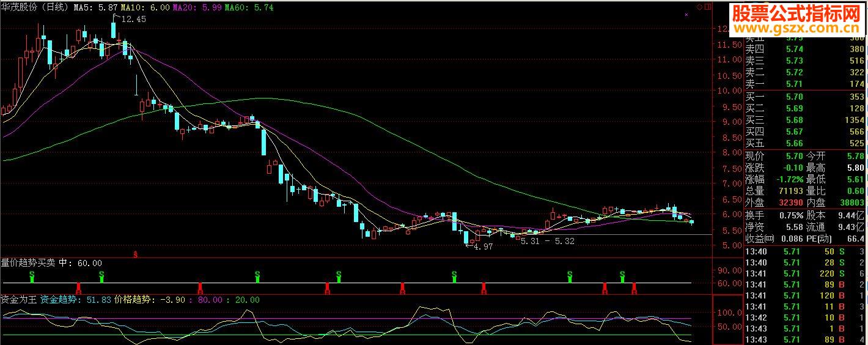Click the 卖二 ask row at 5.72

(x=804, y=73)
